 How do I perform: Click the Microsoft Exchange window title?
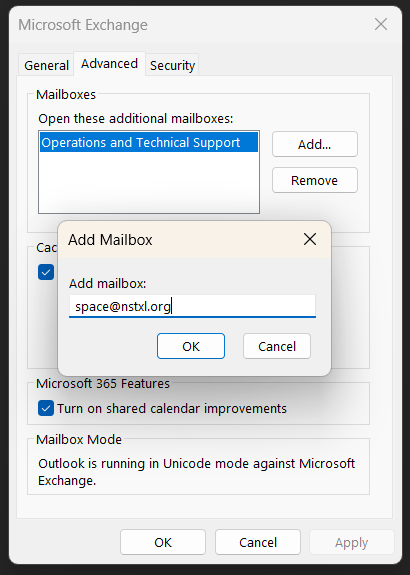83,25
